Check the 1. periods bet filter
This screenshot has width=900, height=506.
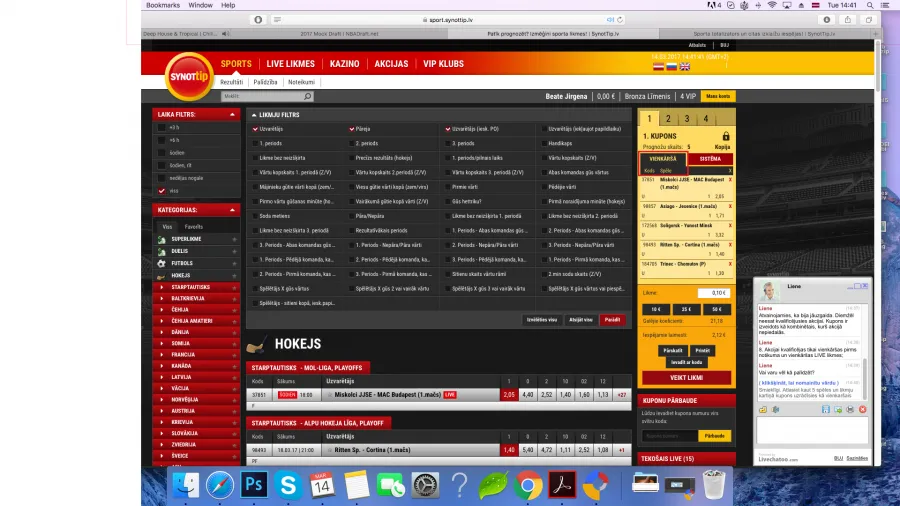tap(255, 143)
